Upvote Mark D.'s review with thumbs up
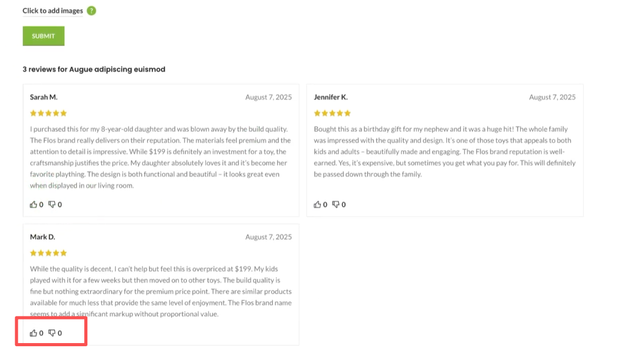Image resolution: width=622 pixels, height=364 pixels. click(34, 333)
